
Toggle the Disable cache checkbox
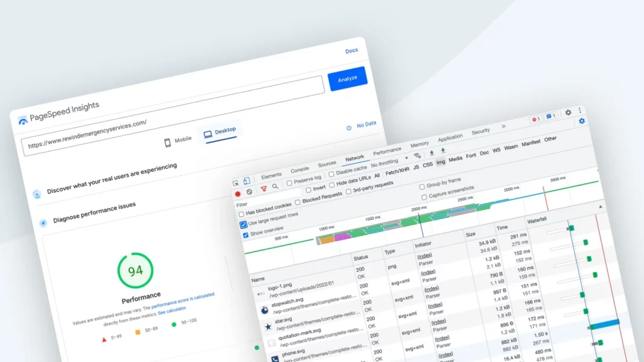[331, 174]
